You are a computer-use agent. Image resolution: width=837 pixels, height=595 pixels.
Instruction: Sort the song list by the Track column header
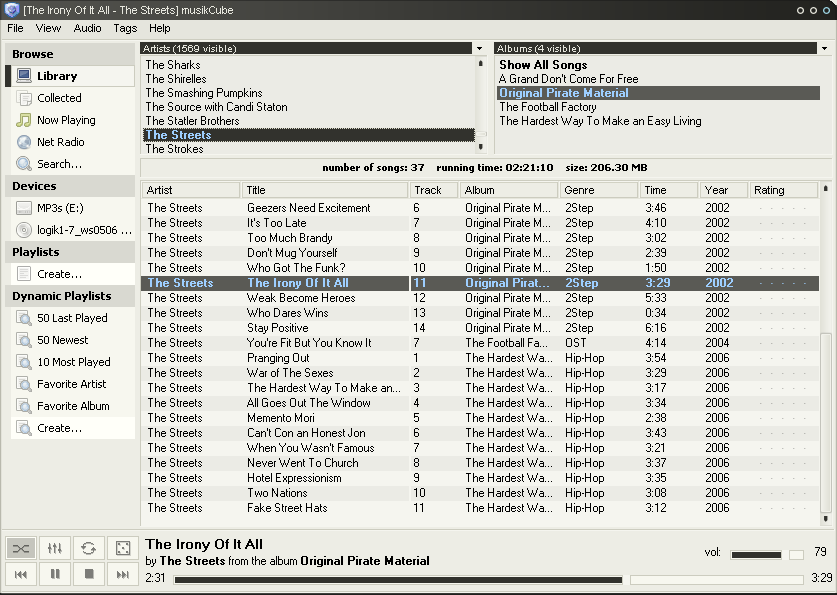tap(434, 190)
